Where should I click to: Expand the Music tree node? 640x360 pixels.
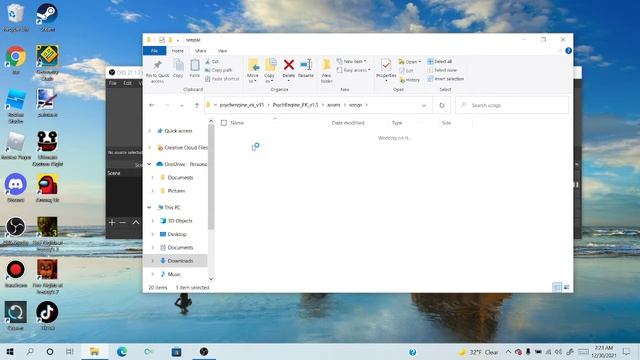point(153,274)
